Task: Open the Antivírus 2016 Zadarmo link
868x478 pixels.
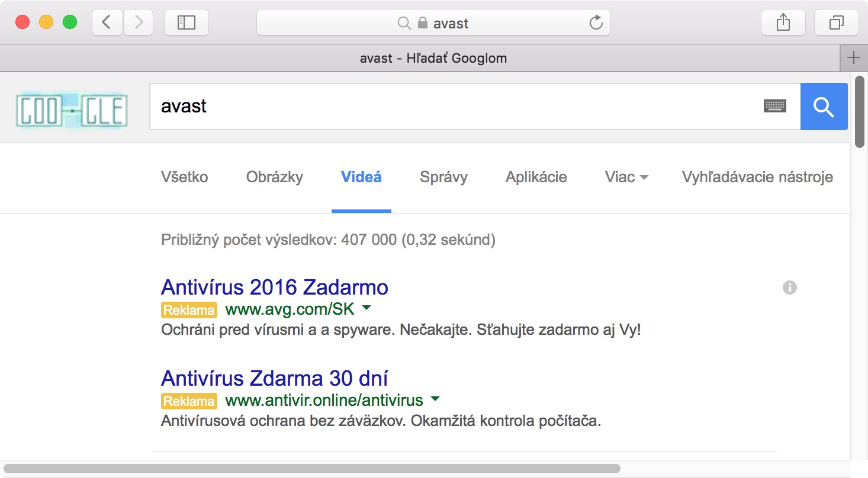Action: (275, 288)
